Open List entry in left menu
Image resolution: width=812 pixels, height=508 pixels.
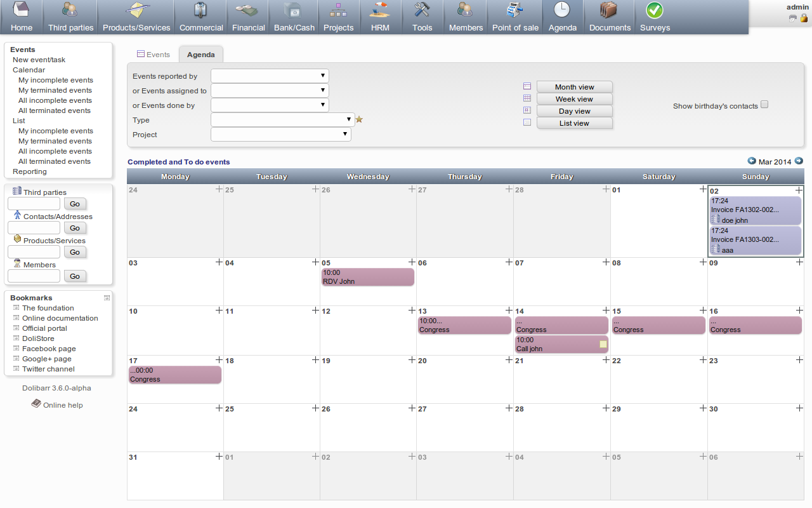point(19,121)
